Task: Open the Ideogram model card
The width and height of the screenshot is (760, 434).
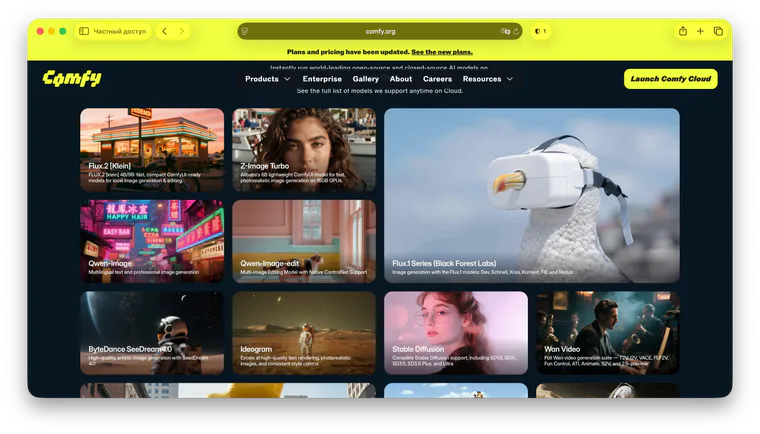Action: [304, 333]
